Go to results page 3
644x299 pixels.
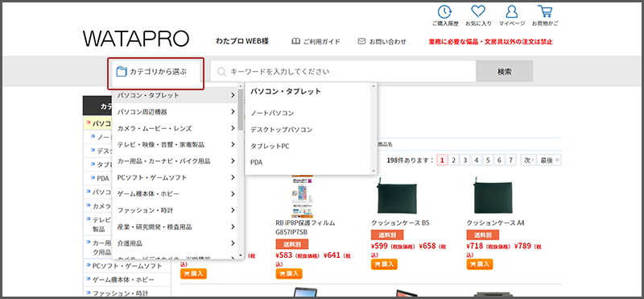pyautogui.click(x=465, y=160)
